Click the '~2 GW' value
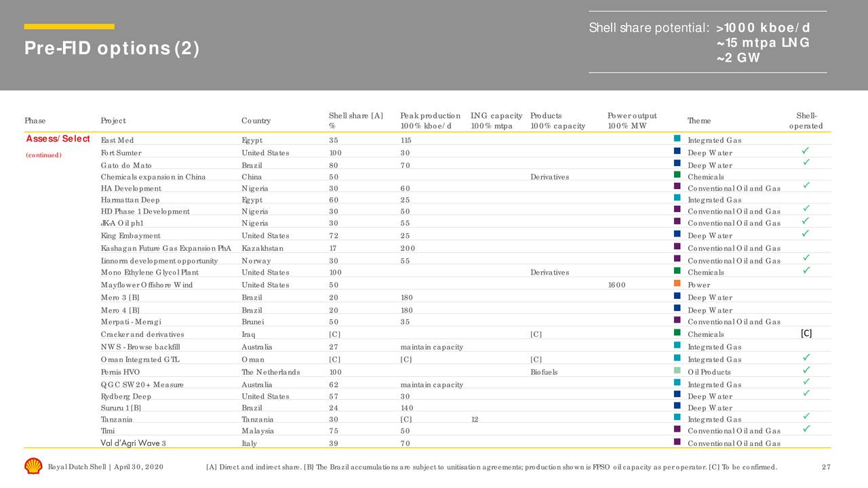 [x=738, y=58]
